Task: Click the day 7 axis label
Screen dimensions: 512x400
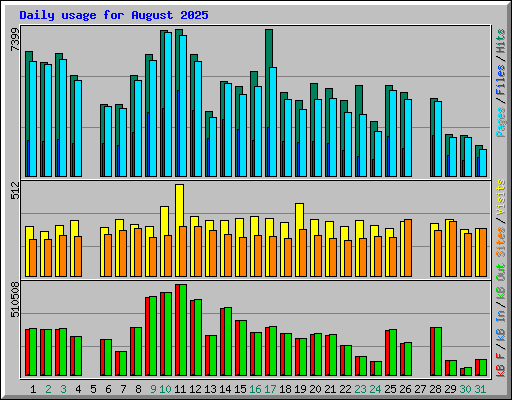Action: (x=123, y=389)
